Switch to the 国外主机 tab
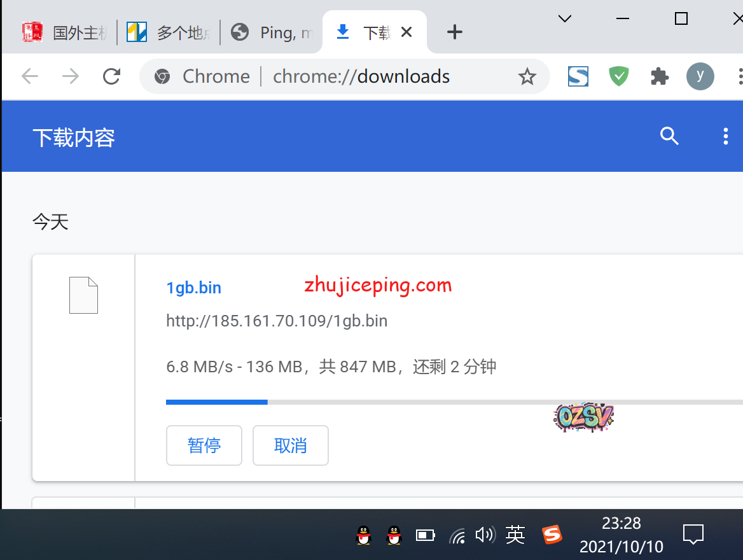Image resolution: width=743 pixels, height=560 pixels. (64, 32)
